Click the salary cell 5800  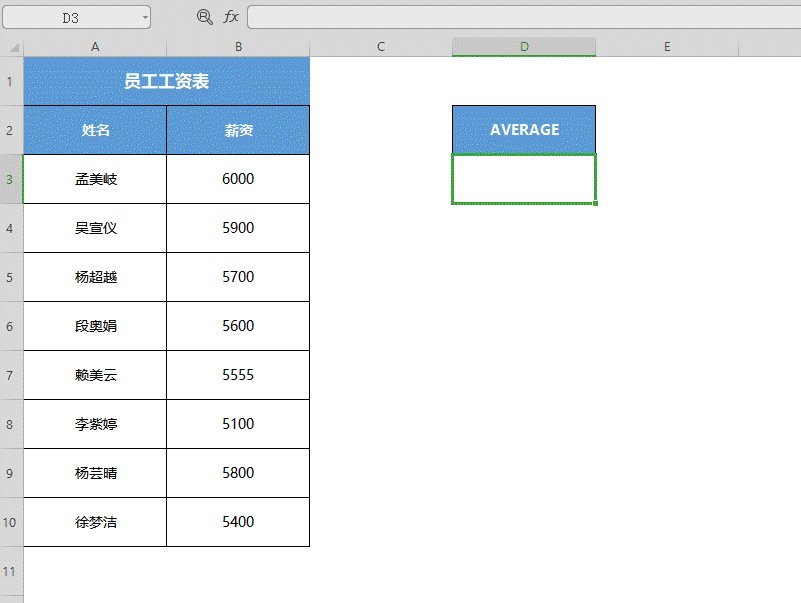pyautogui.click(x=238, y=474)
